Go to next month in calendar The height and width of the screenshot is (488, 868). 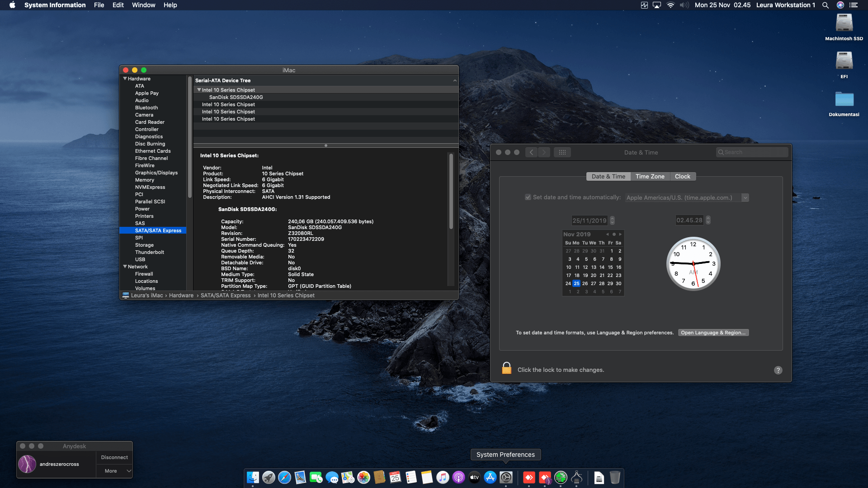tap(620, 234)
